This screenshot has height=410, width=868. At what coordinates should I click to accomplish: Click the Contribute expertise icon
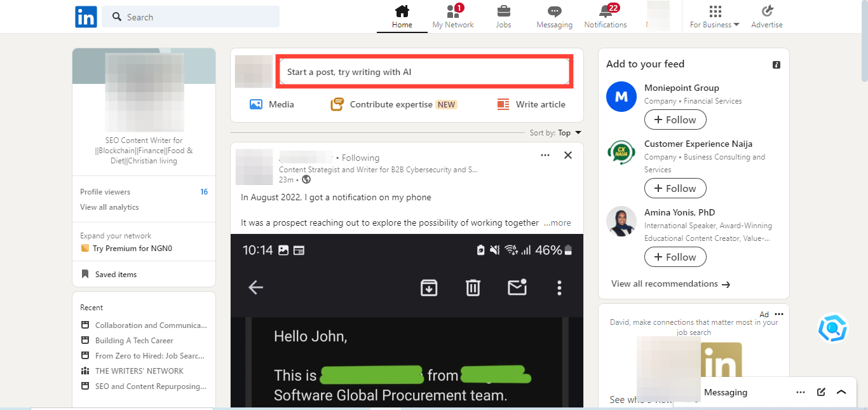pyautogui.click(x=337, y=104)
